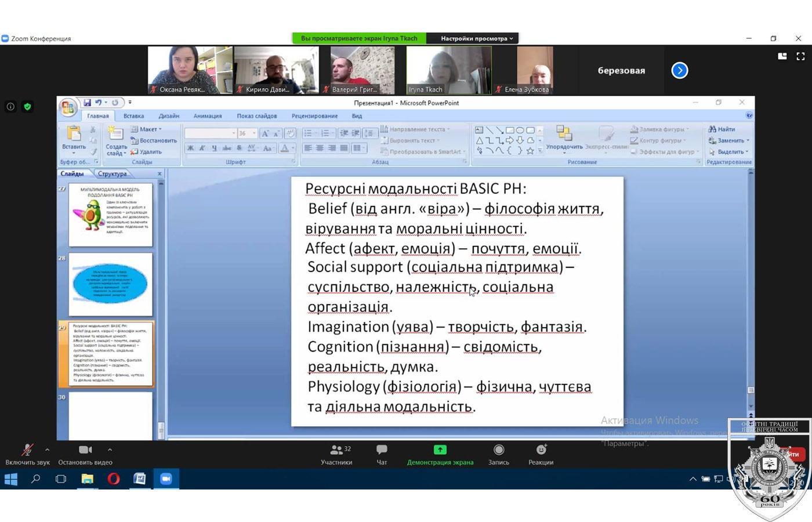Show next participants with the blue arrow
Viewport: 812px width, 522px height.
(x=679, y=71)
